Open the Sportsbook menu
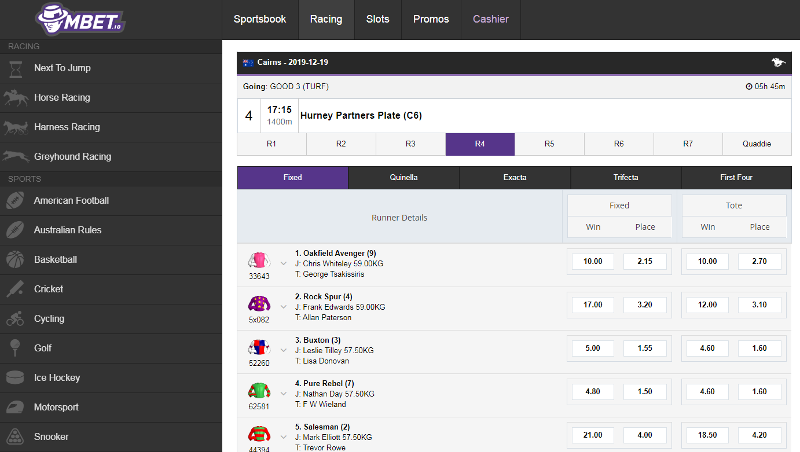 pyautogui.click(x=260, y=19)
